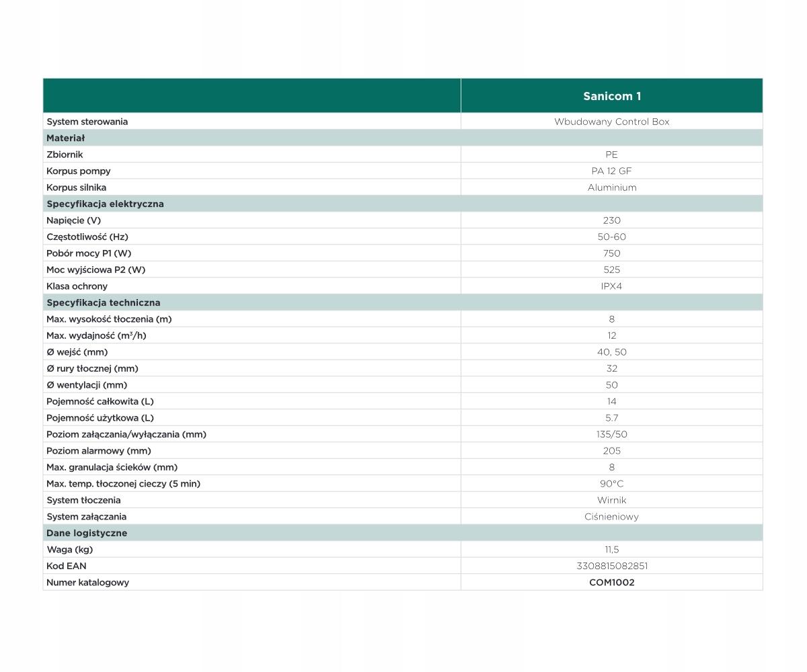
Task: Select the catalog number COM1002
Action: coord(611,583)
